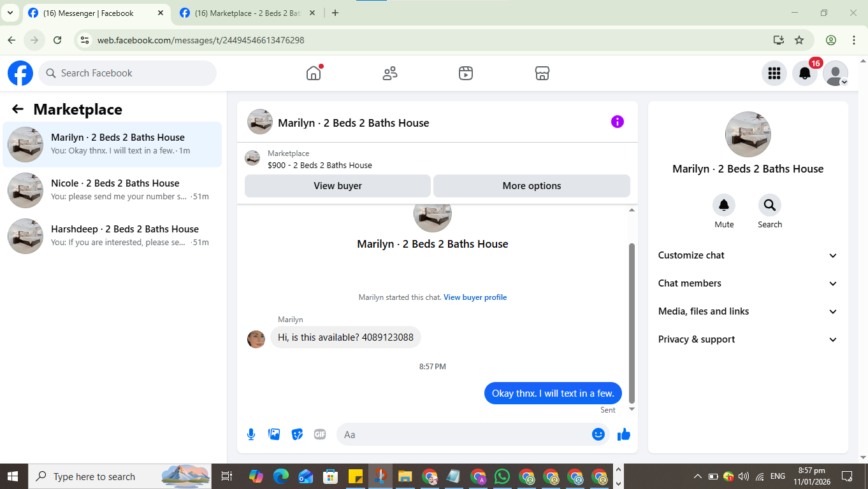Screen dimensions: 868x489
Task: Open the Facebook home feed icon
Action: tap(314, 73)
